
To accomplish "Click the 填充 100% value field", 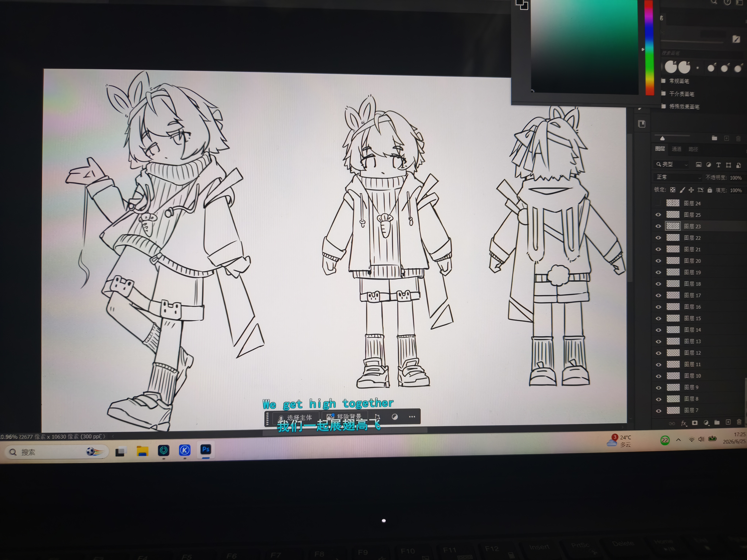I will [x=736, y=190].
